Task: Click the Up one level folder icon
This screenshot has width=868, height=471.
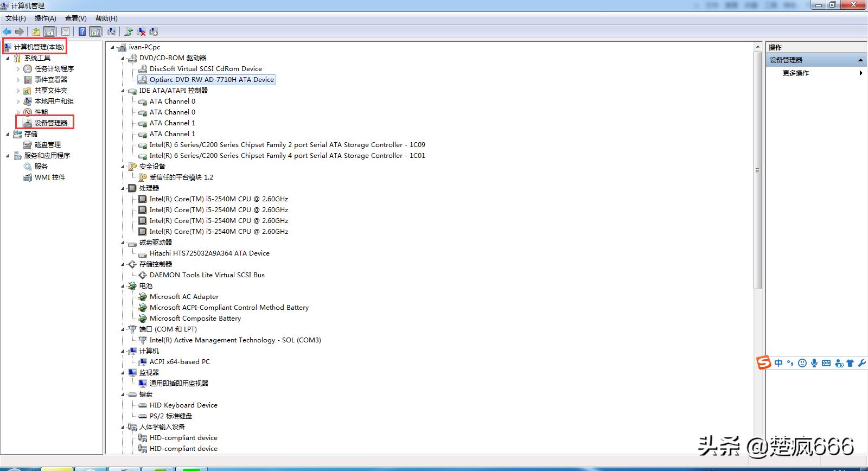Action: pos(36,32)
